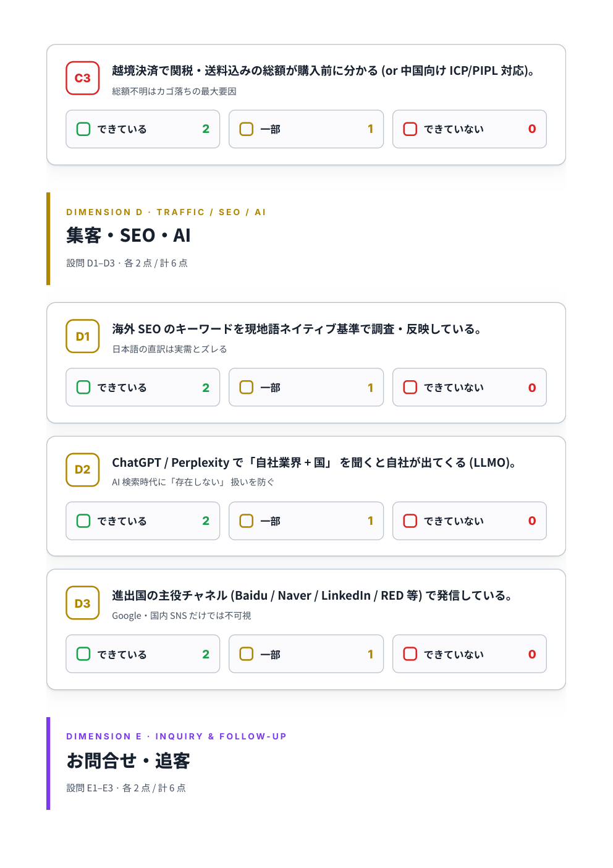Click the 集客・SEO・AI section heading
Viewport: 613px width, 868px height.
tap(129, 236)
